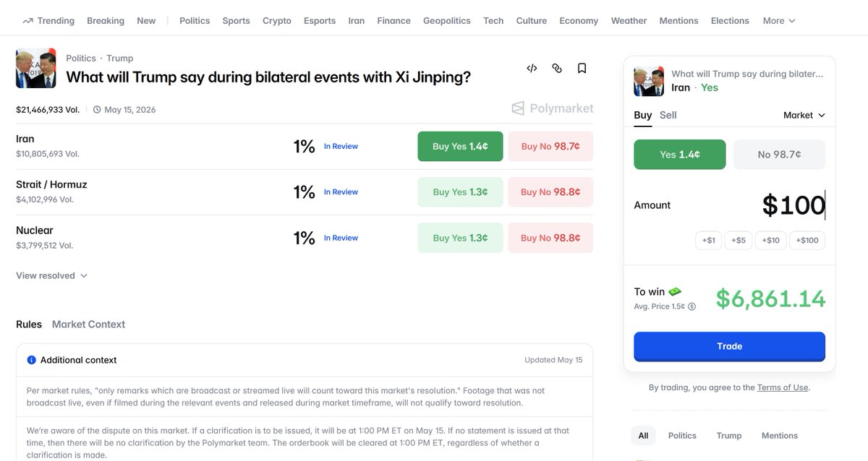Viewport: 868px width, 461px height.
Task: Click the Trump breadcrumb link
Action: 119,58
